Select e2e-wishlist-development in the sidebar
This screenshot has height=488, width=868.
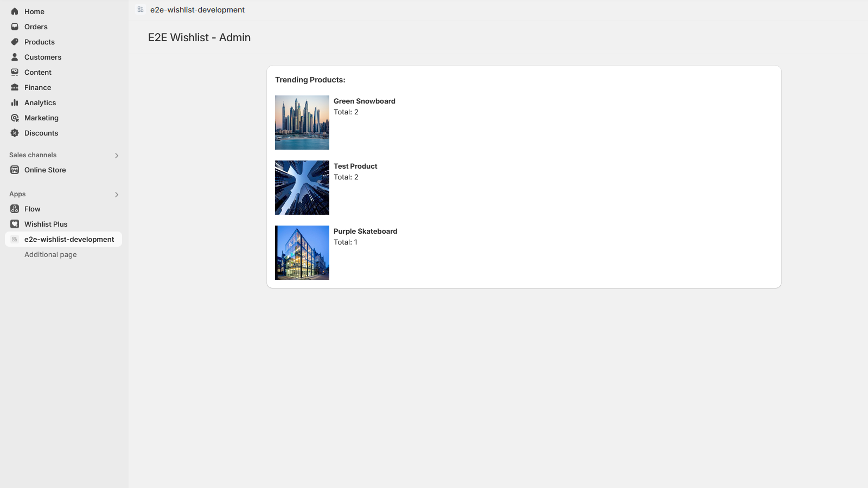coord(63,239)
